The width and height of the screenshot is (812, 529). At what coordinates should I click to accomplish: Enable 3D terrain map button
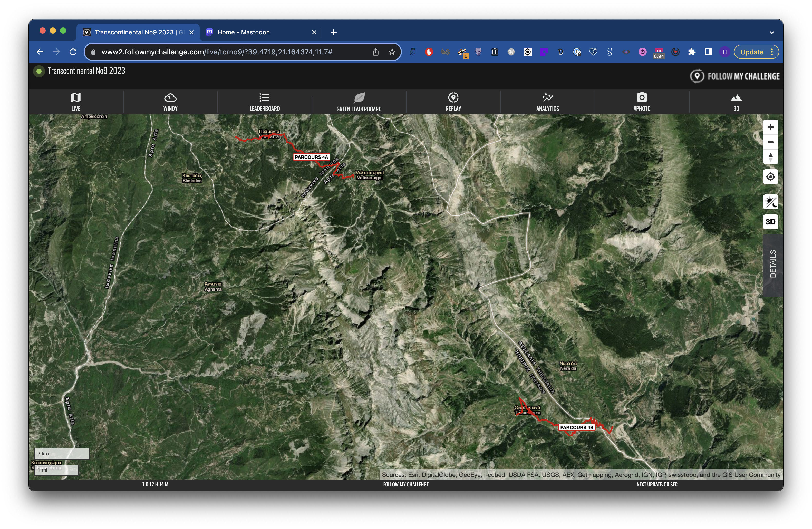[770, 222]
